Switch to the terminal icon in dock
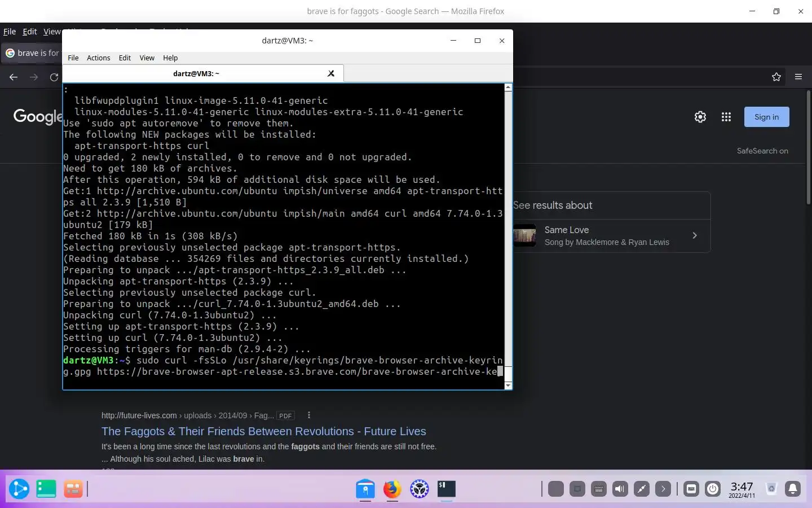The width and height of the screenshot is (812, 508). point(447,489)
